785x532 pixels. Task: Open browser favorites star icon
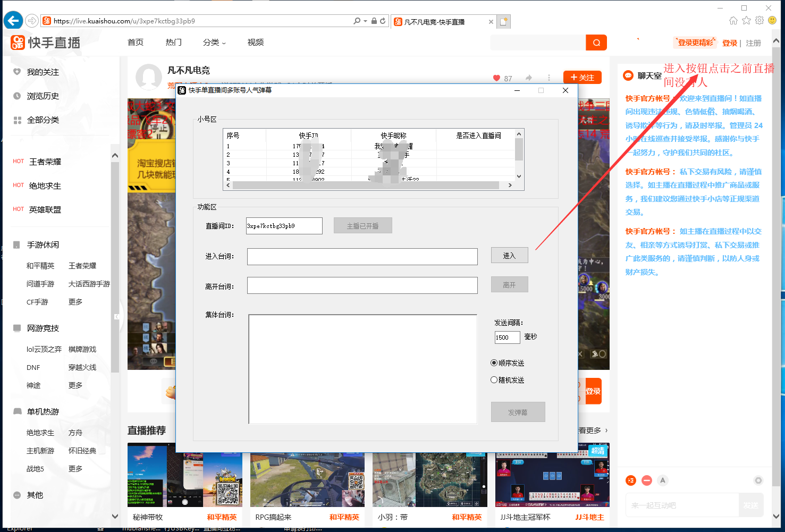tap(746, 20)
